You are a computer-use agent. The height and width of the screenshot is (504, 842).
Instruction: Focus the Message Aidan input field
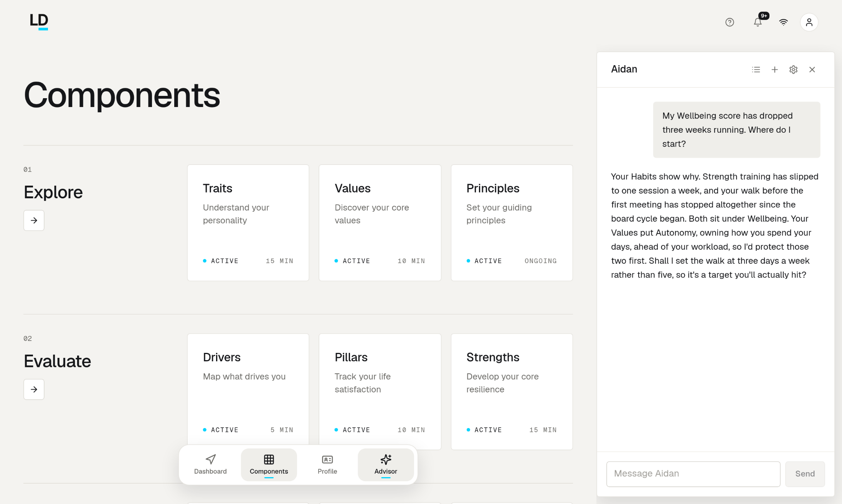[x=693, y=474]
